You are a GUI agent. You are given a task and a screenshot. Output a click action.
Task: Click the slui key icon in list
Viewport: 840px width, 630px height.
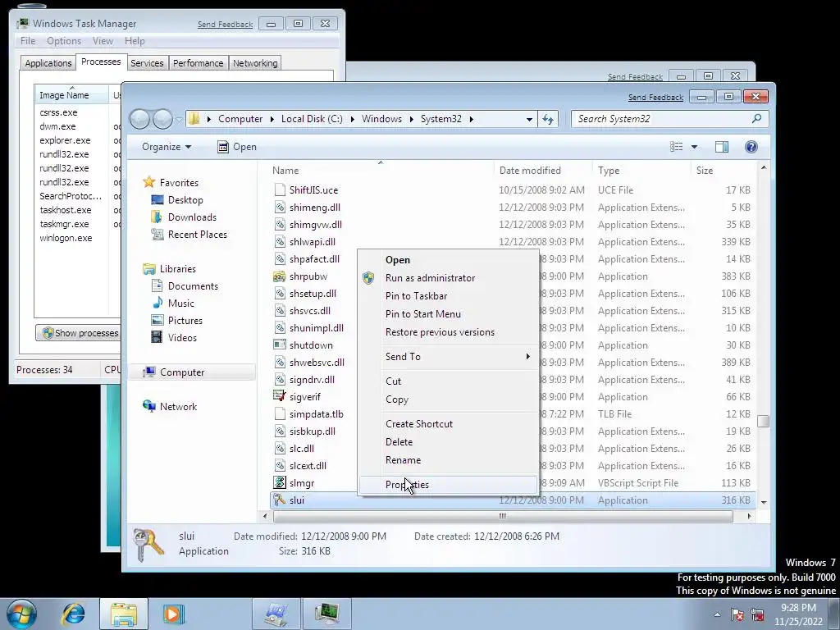(279, 500)
